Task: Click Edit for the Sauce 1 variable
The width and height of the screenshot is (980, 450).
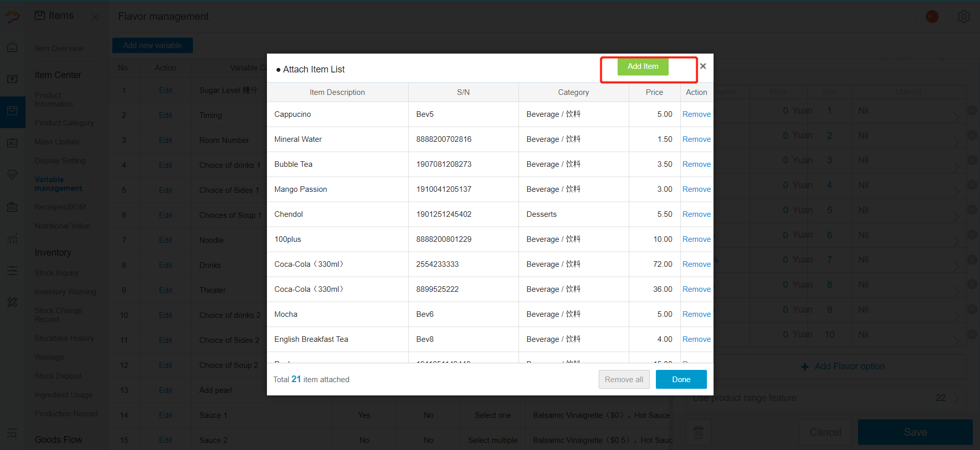Action: pos(165,415)
